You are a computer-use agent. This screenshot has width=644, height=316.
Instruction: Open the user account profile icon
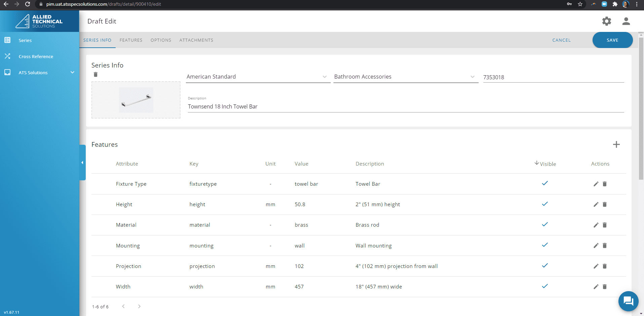(x=626, y=21)
